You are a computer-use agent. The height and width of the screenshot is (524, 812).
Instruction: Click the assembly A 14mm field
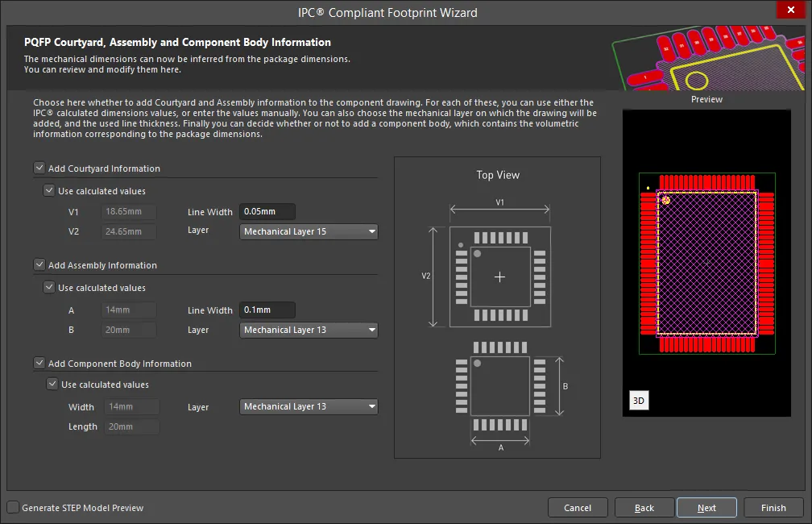128,310
